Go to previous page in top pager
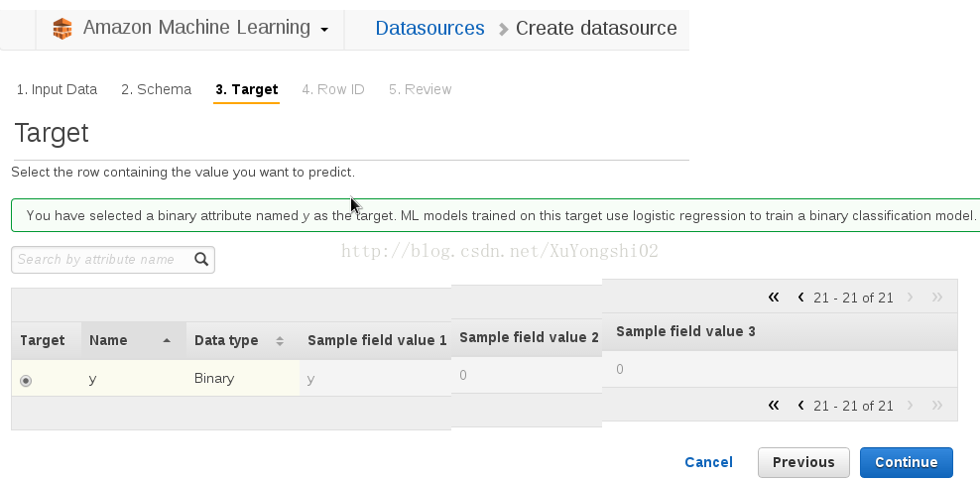 click(x=800, y=298)
